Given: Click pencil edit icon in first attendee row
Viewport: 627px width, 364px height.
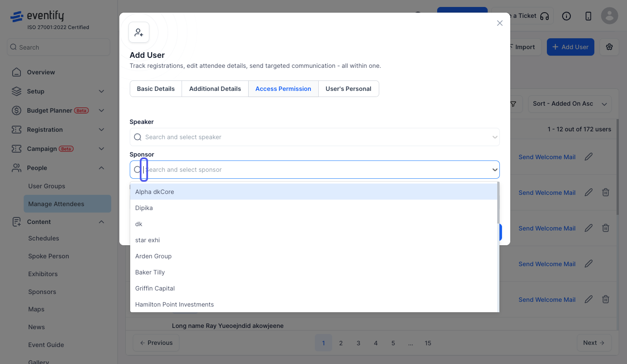Looking at the screenshot, I should click(x=589, y=157).
